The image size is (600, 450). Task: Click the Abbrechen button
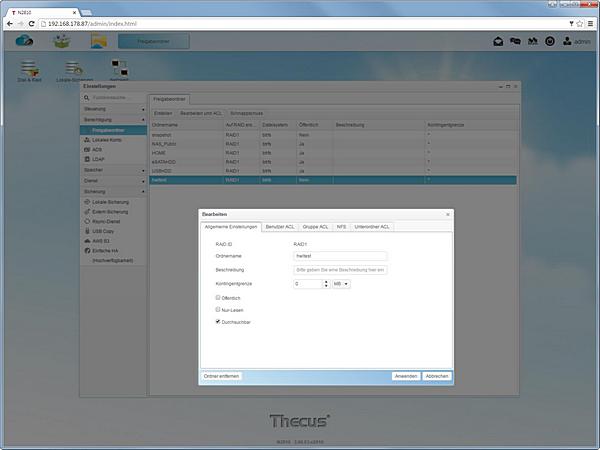click(437, 376)
